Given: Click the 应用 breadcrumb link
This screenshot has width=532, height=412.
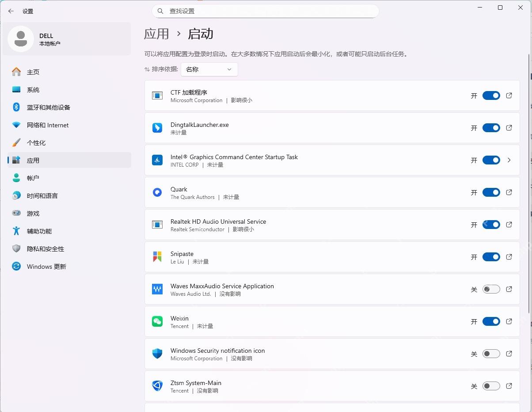Looking at the screenshot, I should coord(156,34).
